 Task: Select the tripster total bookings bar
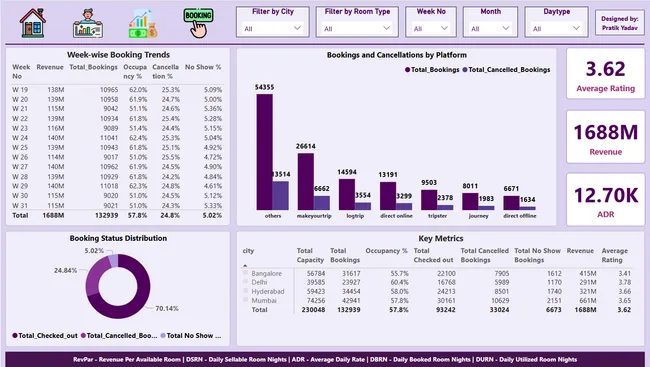pos(429,200)
